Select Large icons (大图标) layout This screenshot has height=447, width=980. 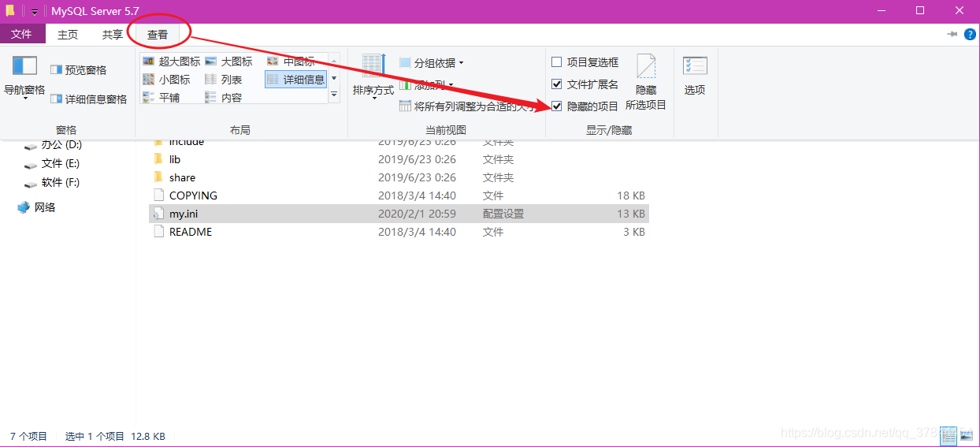pyautogui.click(x=228, y=61)
